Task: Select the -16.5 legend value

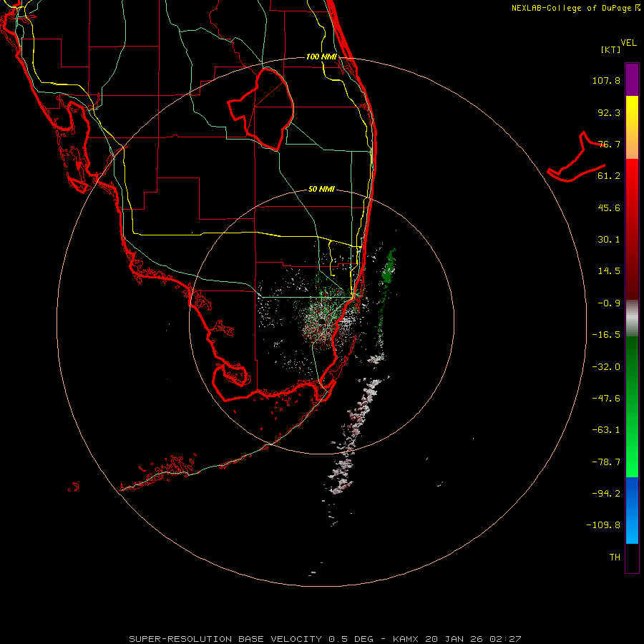Action: 606,335
